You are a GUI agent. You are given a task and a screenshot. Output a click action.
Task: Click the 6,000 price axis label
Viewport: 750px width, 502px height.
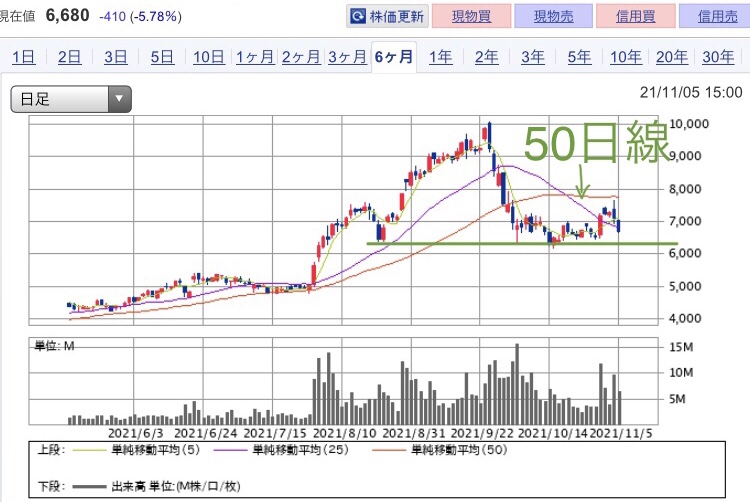pos(685,253)
